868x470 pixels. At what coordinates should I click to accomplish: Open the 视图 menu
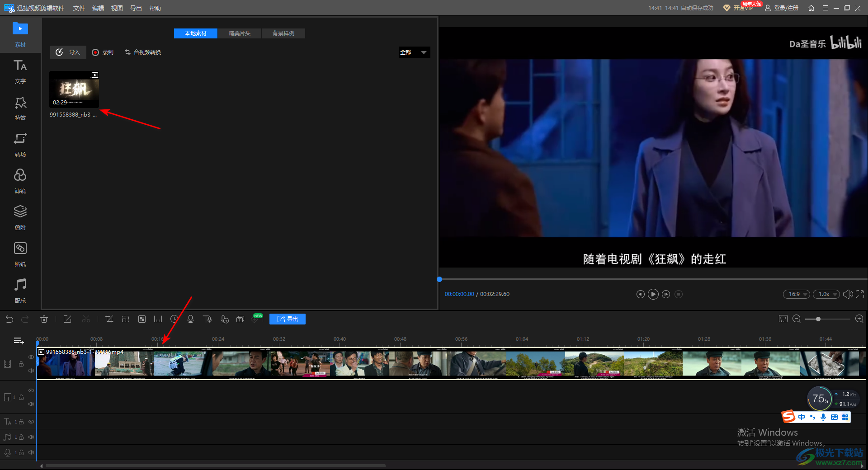point(117,8)
